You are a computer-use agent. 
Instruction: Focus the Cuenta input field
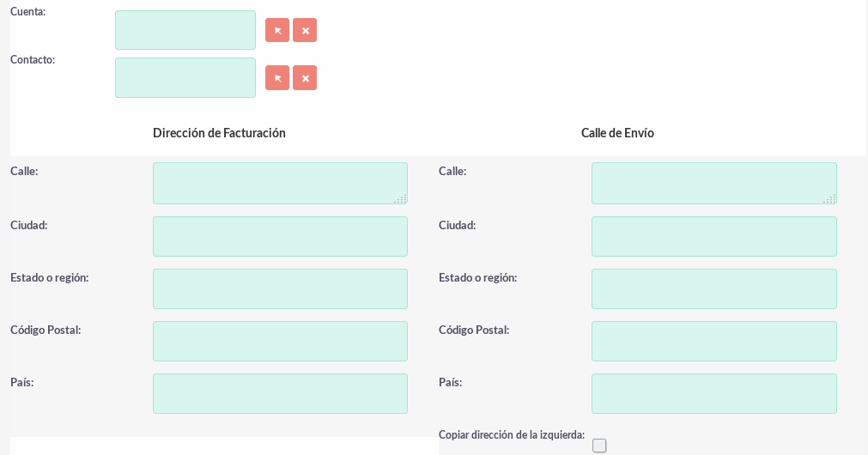(x=185, y=30)
